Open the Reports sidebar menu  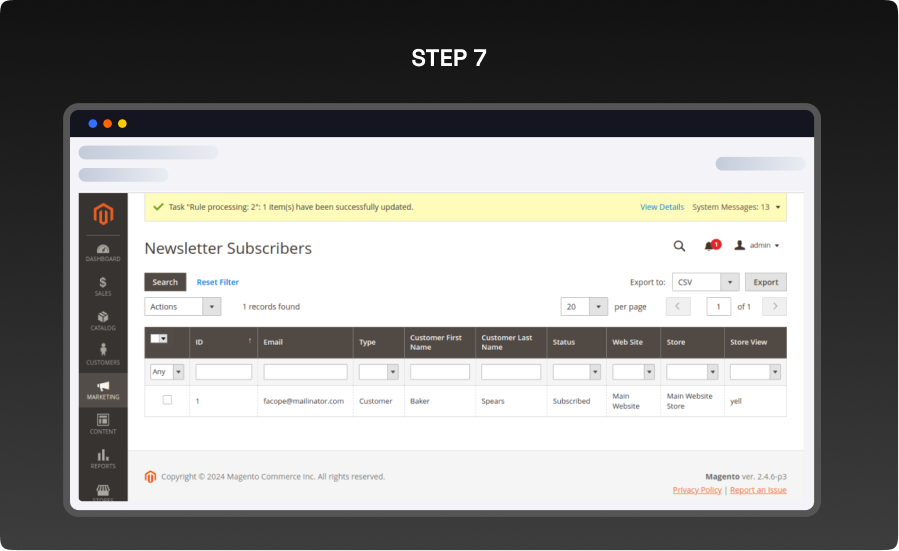103,459
